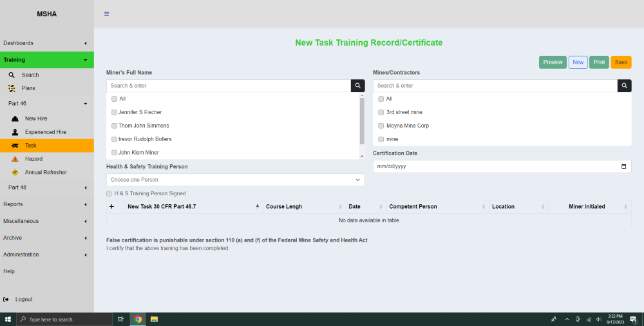The width and height of the screenshot is (644, 326).
Task: Click the miner list scroll down arrow
Action: [x=362, y=157]
